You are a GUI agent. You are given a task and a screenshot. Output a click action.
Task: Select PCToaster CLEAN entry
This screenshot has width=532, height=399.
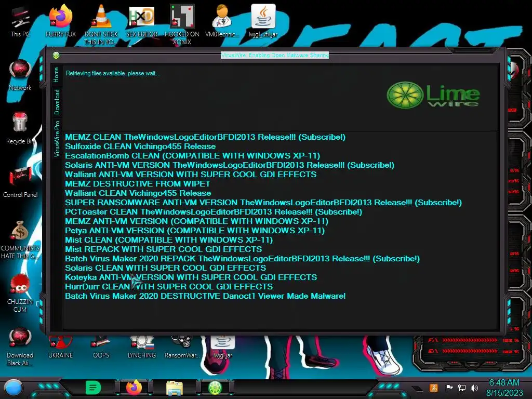[214, 212]
